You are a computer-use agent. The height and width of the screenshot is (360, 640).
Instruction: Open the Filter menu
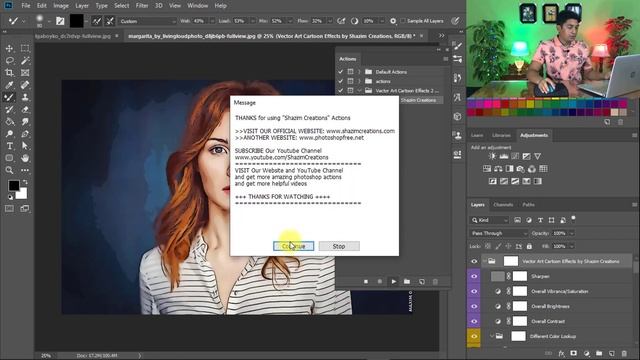pos(142,6)
